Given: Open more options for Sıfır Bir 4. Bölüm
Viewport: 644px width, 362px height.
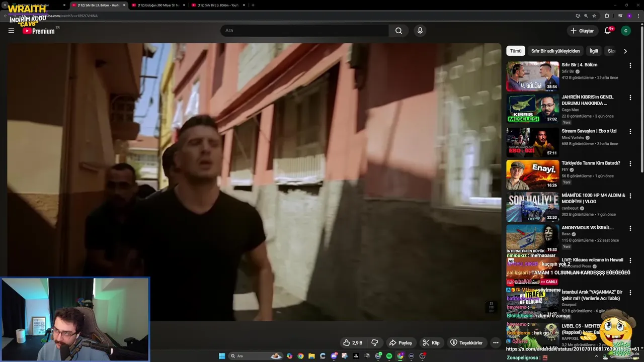Looking at the screenshot, I should [x=630, y=65].
